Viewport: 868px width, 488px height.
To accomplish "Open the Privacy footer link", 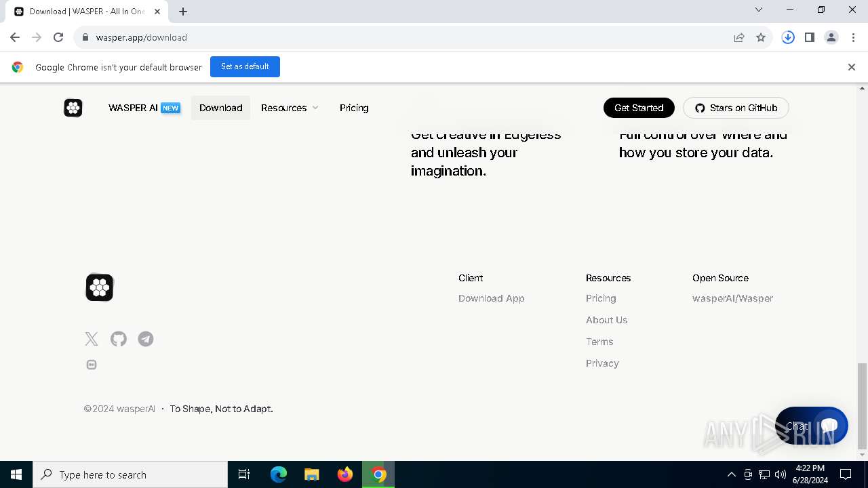I will [602, 363].
